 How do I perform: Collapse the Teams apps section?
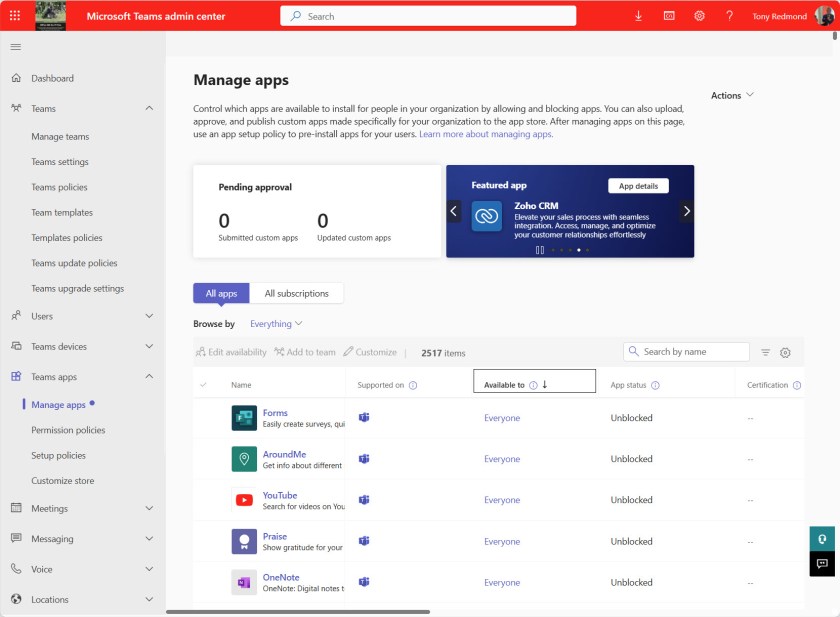(149, 377)
